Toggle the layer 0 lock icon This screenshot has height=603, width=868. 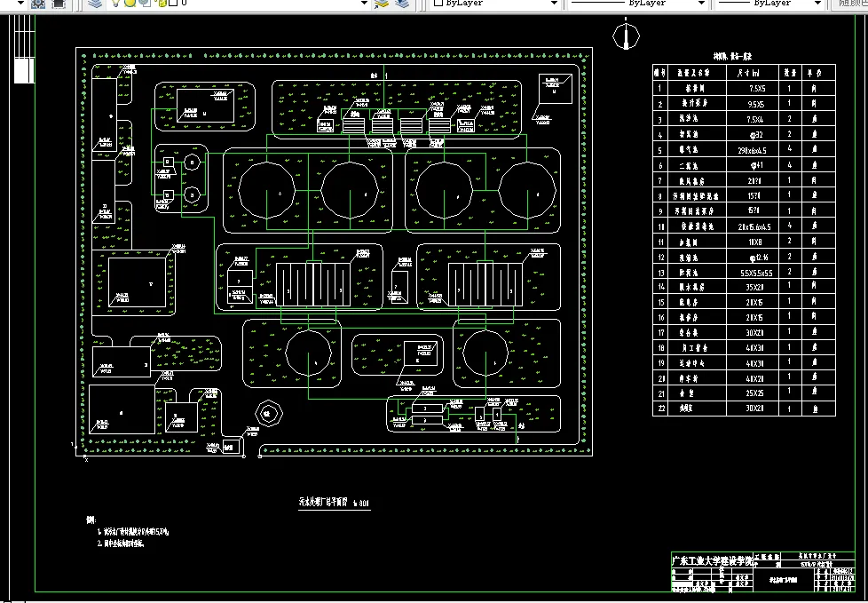pyautogui.click(x=162, y=3)
